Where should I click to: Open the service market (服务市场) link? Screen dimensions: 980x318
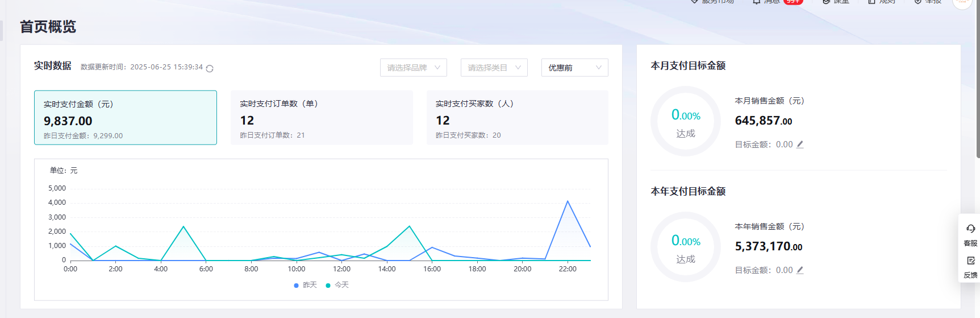pos(713,2)
